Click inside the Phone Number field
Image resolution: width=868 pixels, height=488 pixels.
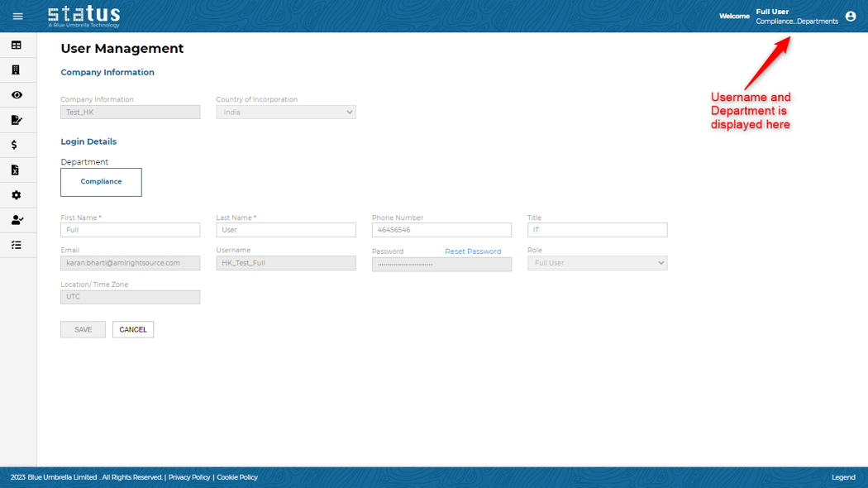441,230
